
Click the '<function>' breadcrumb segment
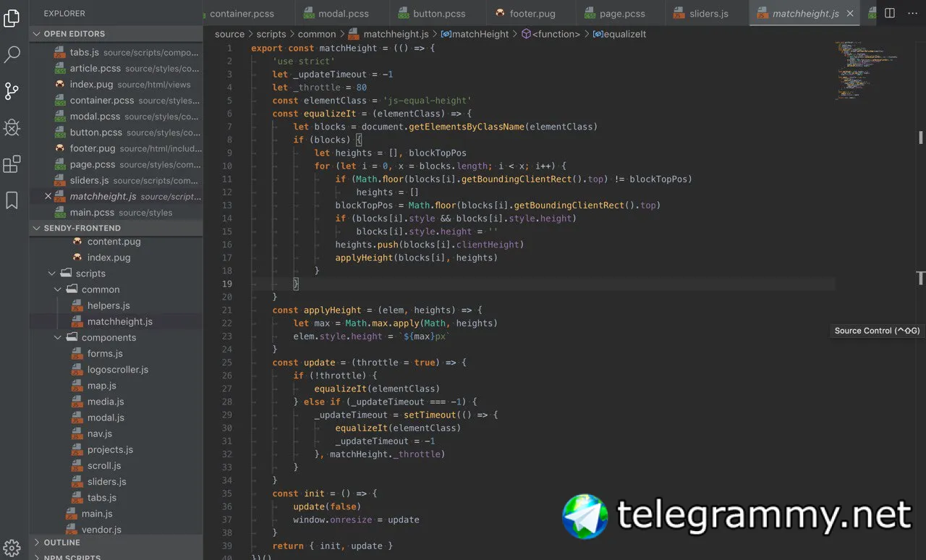551,34
